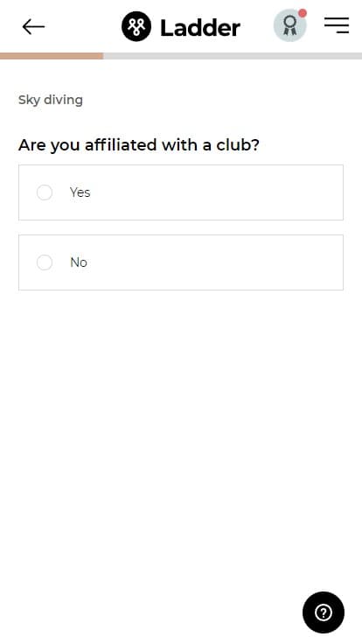Click the Ladder wordmark text
The width and height of the screenshot is (362, 644).
tap(200, 27)
